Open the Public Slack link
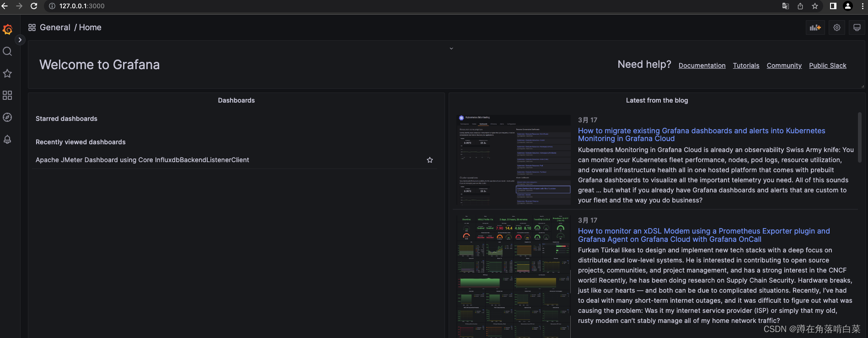 [x=828, y=65]
